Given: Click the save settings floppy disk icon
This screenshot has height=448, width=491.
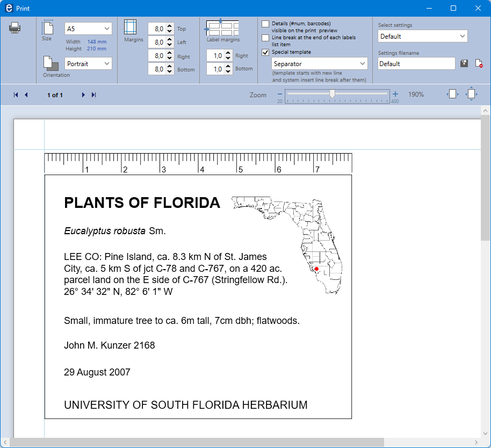Looking at the screenshot, I should pos(464,63).
